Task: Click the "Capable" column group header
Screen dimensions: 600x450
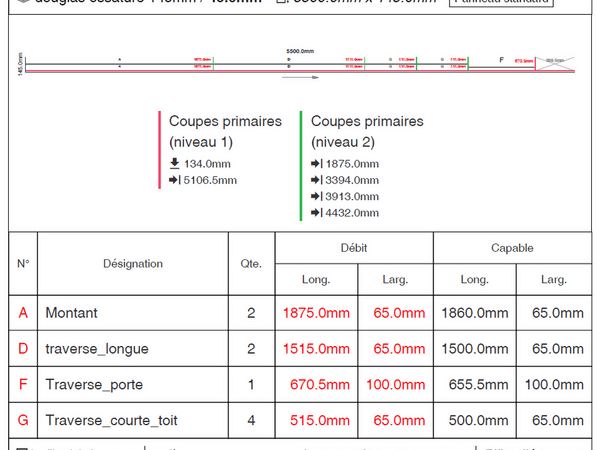Action: pyautogui.click(x=512, y=247)
